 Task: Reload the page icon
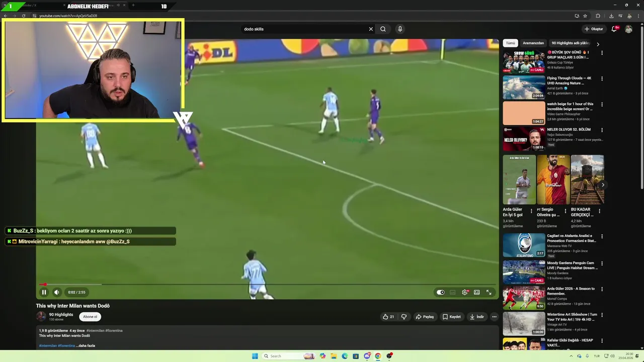[x=24, y=16]
